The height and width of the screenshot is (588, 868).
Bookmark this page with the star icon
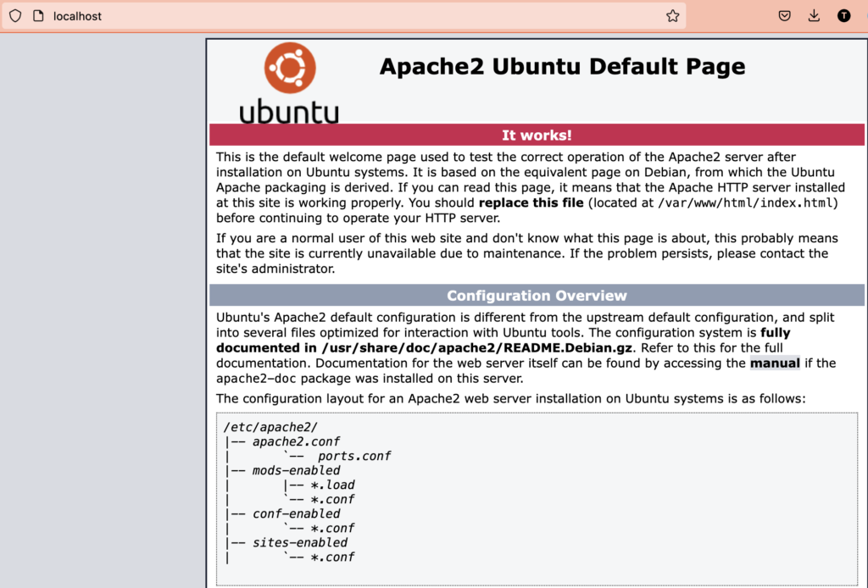pos(672,15)
